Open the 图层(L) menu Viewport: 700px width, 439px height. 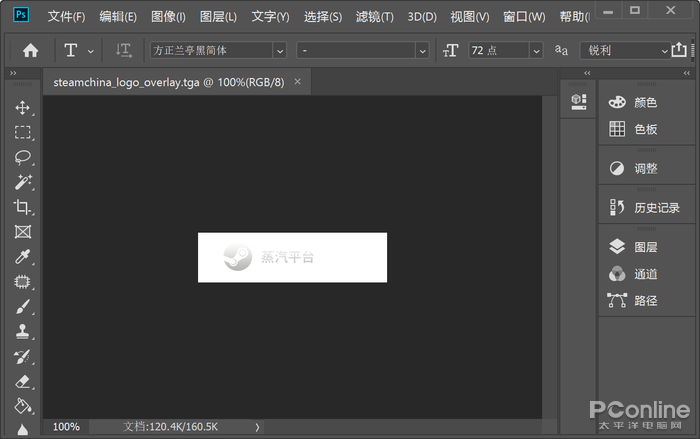coord(218,17)
